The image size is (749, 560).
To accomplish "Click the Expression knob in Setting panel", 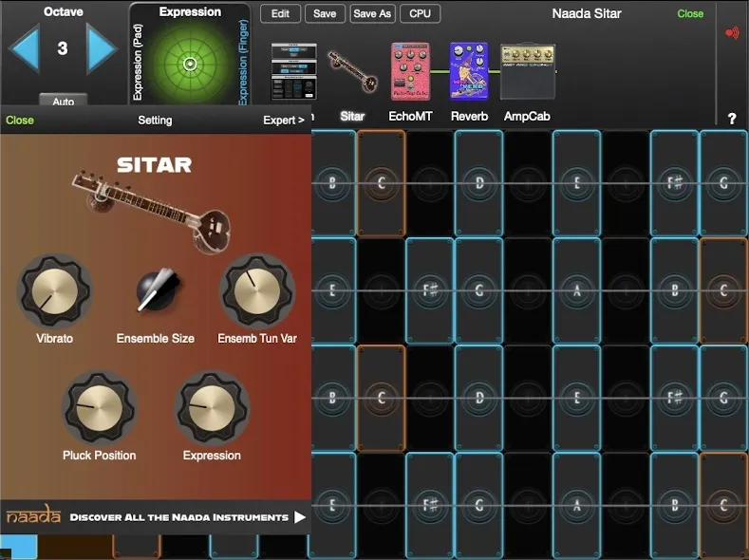I will point(212,408).
